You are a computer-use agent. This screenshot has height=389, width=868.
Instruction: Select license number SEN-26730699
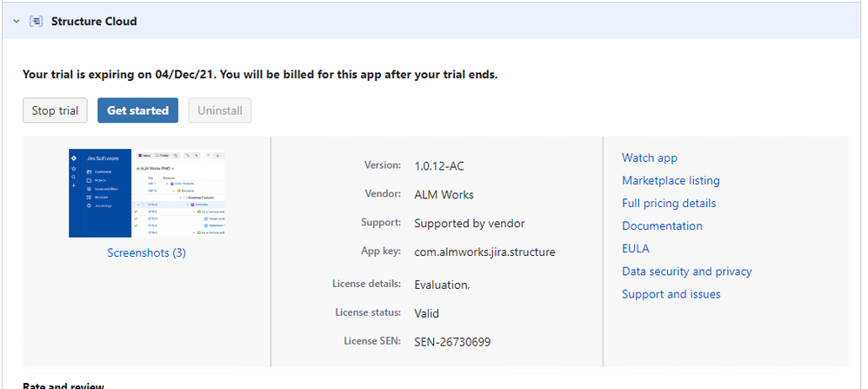[x=452, y=343]
